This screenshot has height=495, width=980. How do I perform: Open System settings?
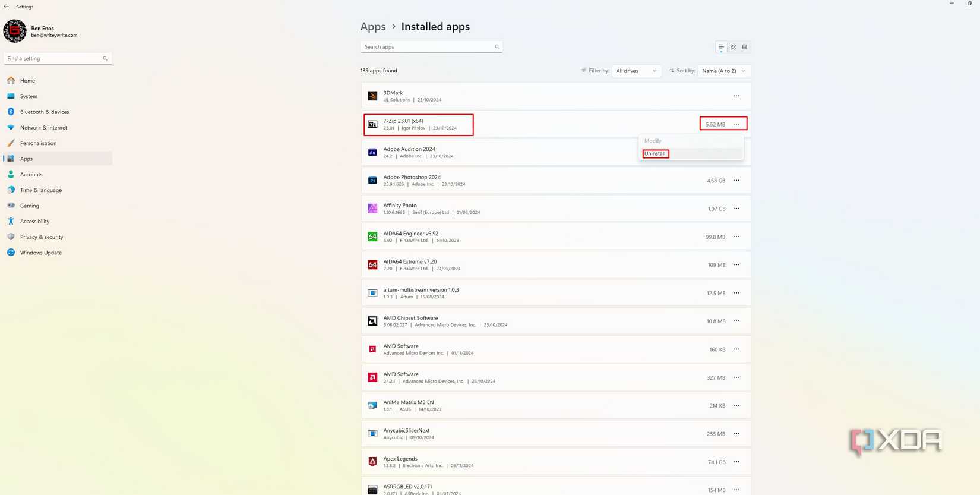(58, 96)
